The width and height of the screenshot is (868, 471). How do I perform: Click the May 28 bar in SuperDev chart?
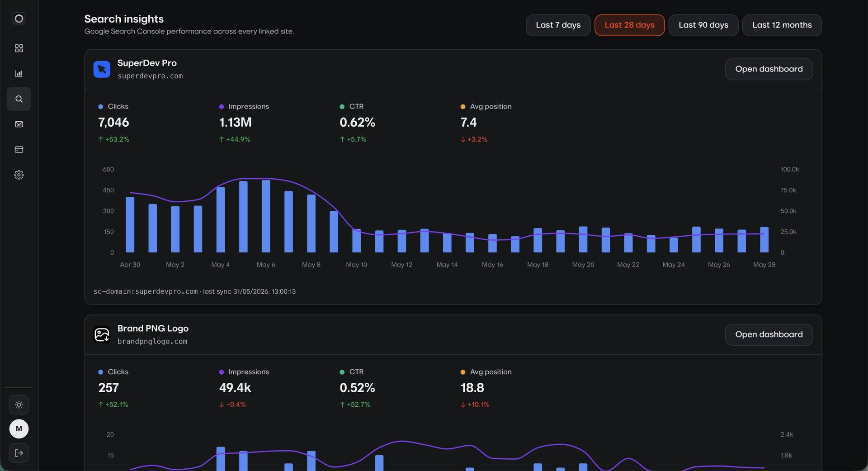click(764, 240)
